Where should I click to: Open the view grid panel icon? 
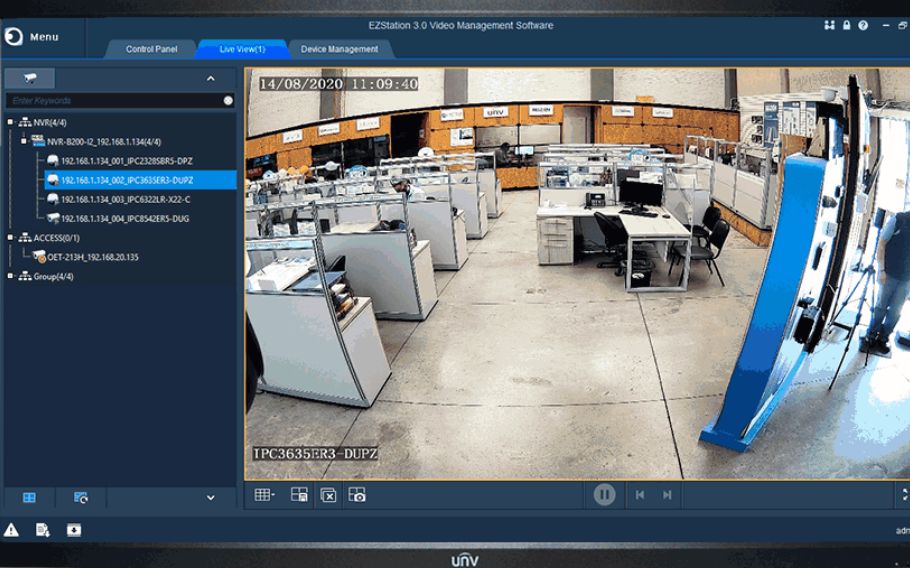coord(30,497)
